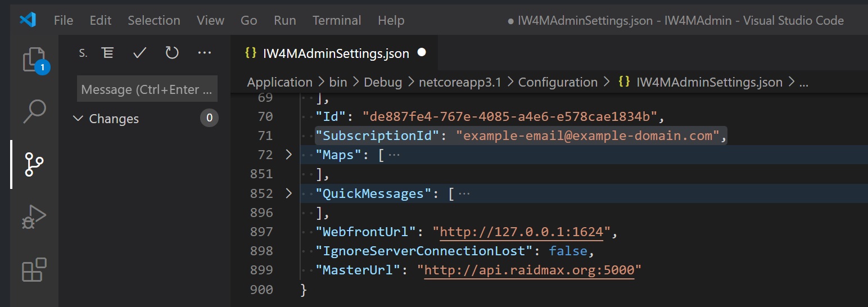Click the Explorer badge showing 1

[42, 68]
